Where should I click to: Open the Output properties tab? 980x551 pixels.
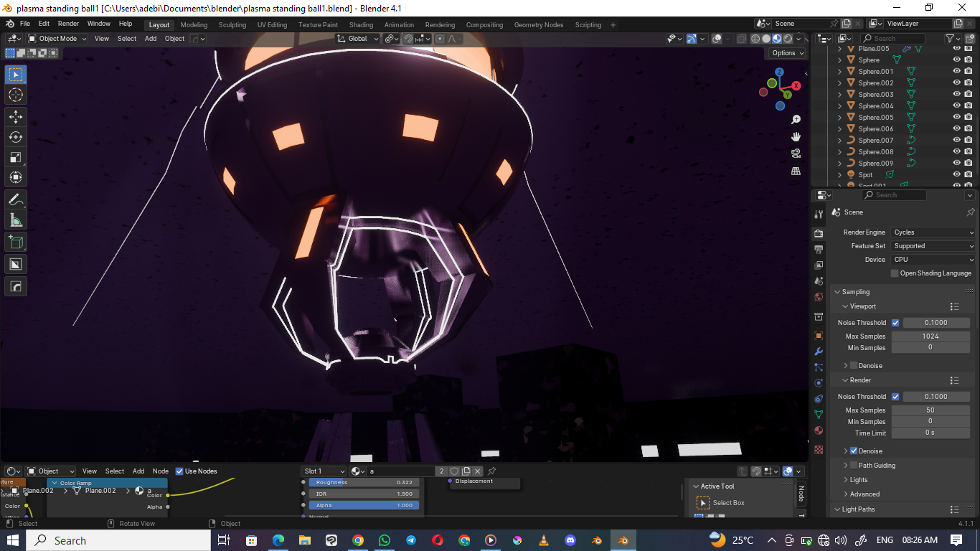click(819, 250)
